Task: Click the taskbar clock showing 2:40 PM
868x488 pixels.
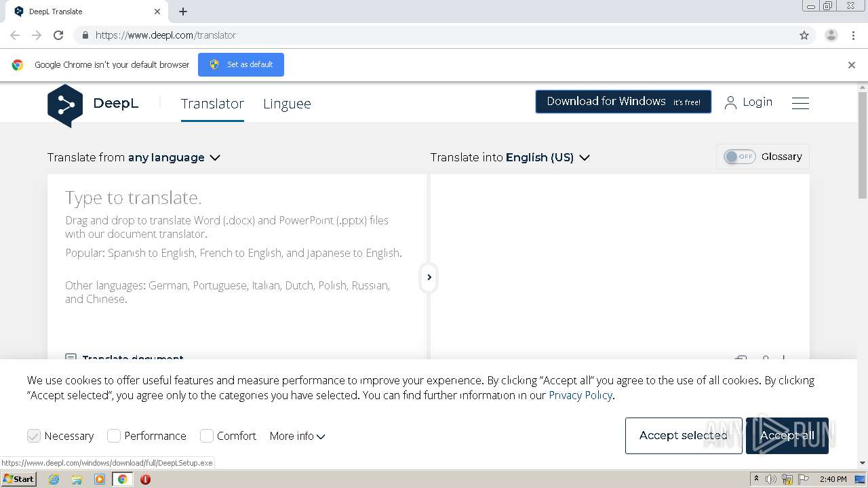Action: pos(833,479)
